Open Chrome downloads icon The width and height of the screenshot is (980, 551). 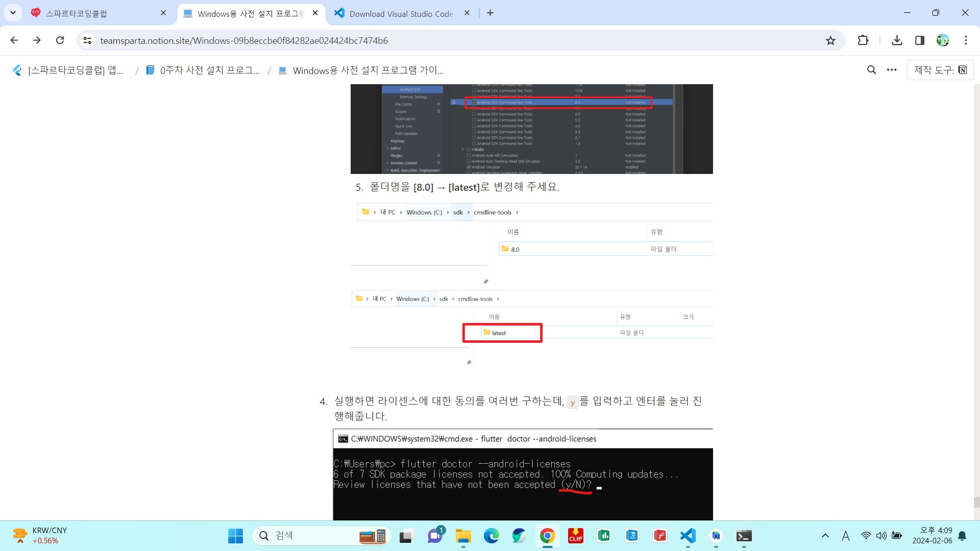coord(897,40)
